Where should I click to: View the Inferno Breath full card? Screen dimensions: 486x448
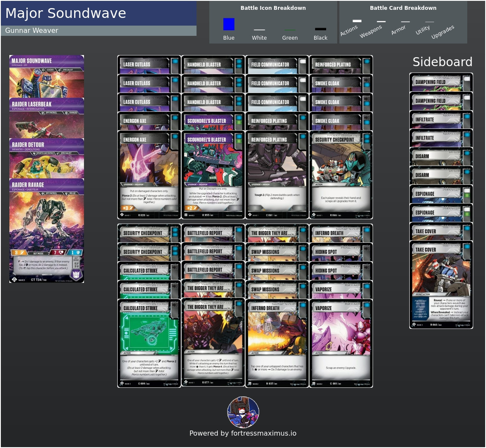277,343
